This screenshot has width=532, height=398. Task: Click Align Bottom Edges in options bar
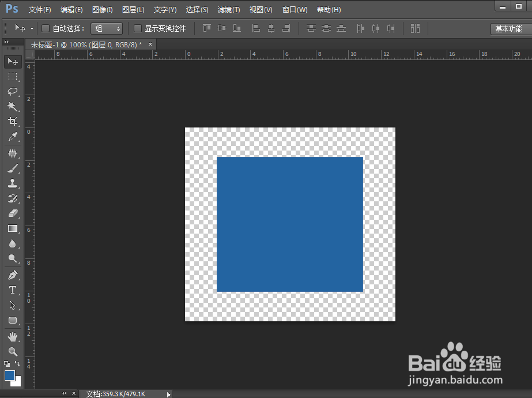[x=237, y=28]
